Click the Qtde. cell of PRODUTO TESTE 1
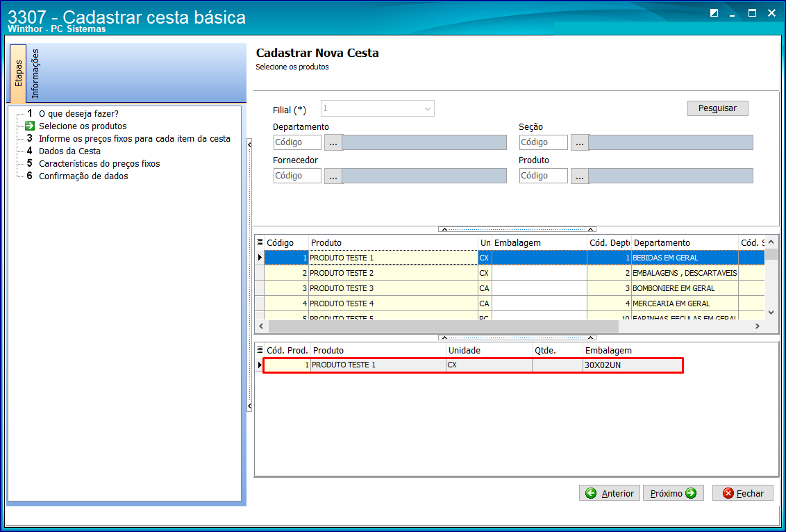This screenshot has height=532, width=786. click(x=558, y=365)
